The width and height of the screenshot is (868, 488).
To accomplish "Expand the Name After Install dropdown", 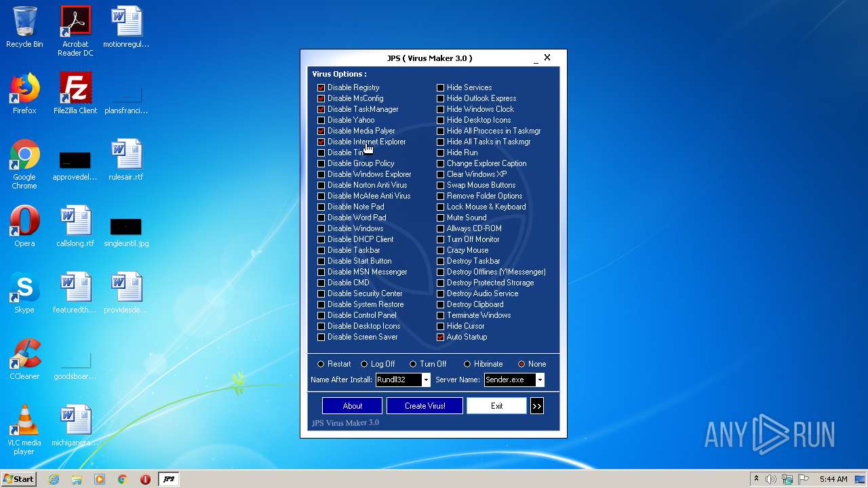I will 426,380.
